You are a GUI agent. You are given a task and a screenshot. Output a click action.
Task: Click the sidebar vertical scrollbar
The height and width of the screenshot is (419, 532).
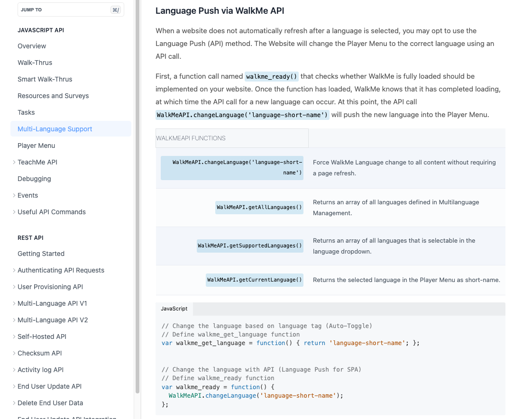click(x=138, y=190)
